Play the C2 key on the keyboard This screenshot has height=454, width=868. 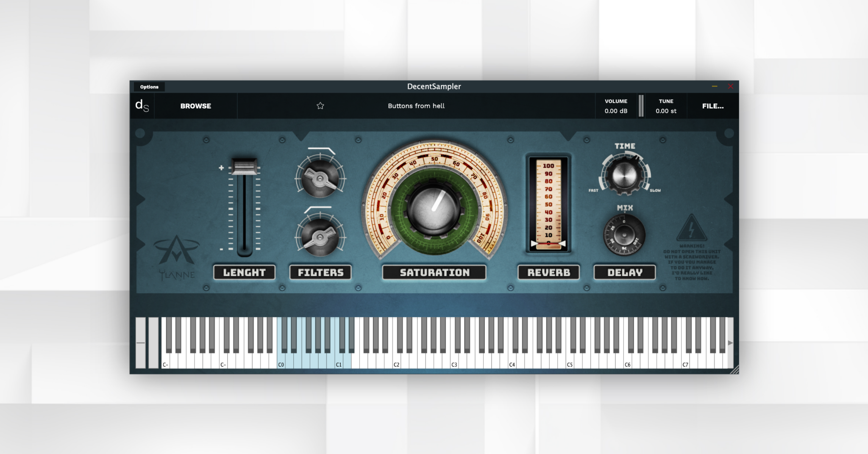pyautogui.click(x=397, y=361)
